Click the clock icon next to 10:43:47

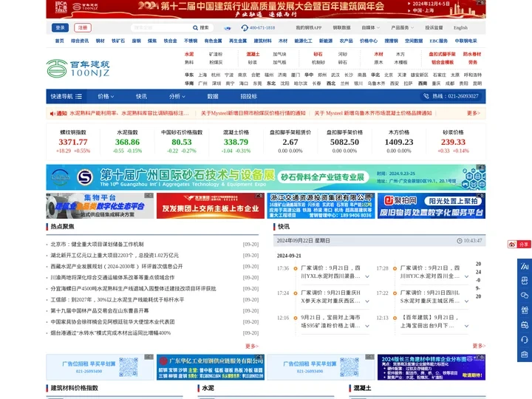click(x=460, y=241)
